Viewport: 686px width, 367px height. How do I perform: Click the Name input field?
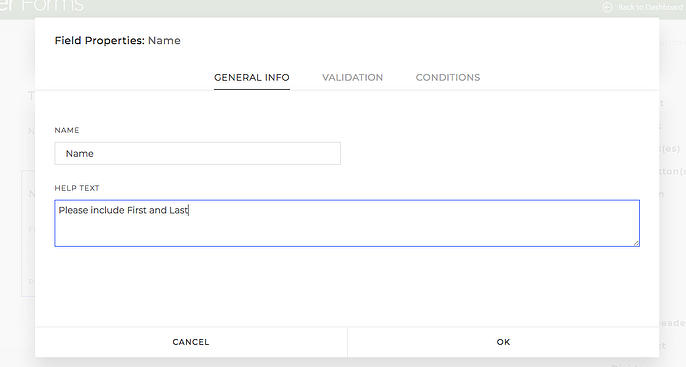pyautogui.click(x=197, y=154)
